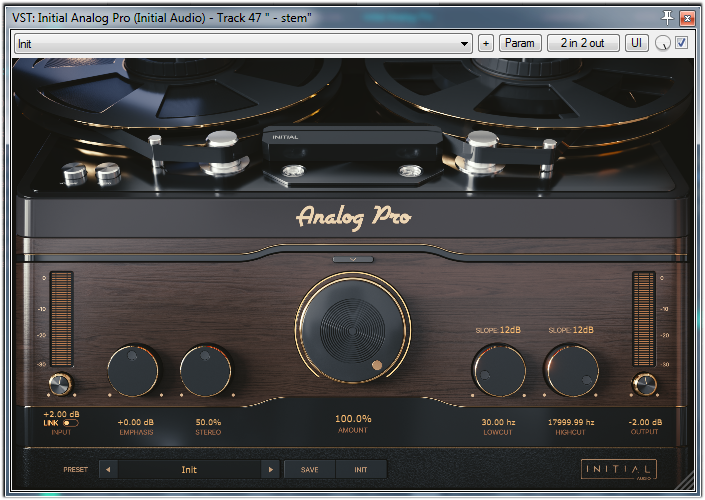Click the Analog Pro title logo
705x500 pixels.
point(353,217)
